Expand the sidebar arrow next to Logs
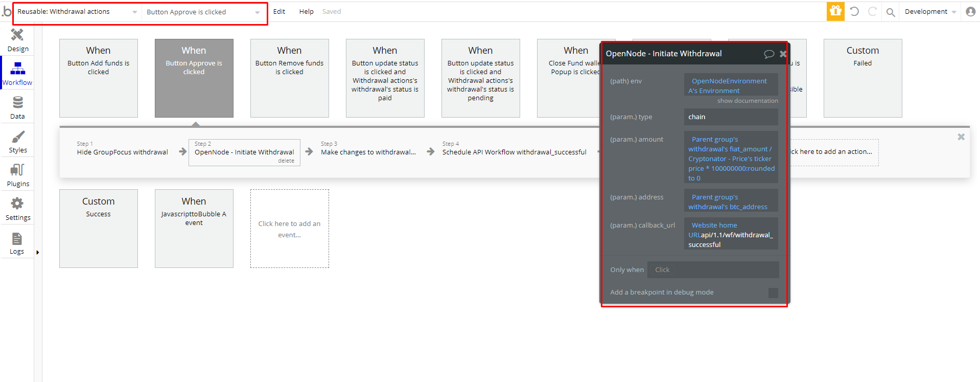The height and width of the screenshot is (382, 980). point(37,252)
